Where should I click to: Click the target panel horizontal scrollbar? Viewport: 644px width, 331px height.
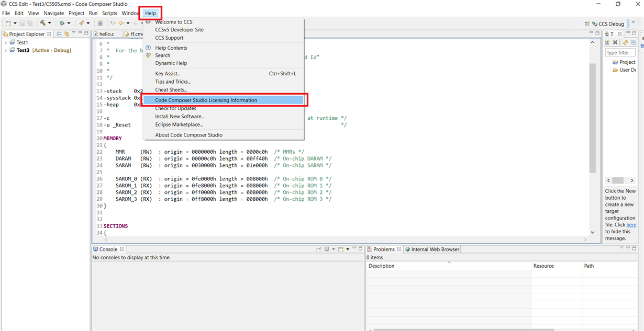pos(618,180)
